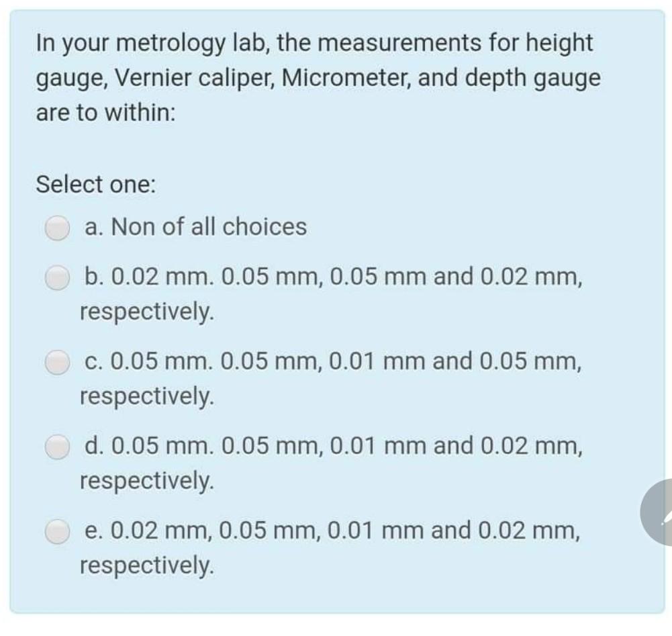
Task: Select answer 'a. Non of all choices'
Action: click(195, 227)
